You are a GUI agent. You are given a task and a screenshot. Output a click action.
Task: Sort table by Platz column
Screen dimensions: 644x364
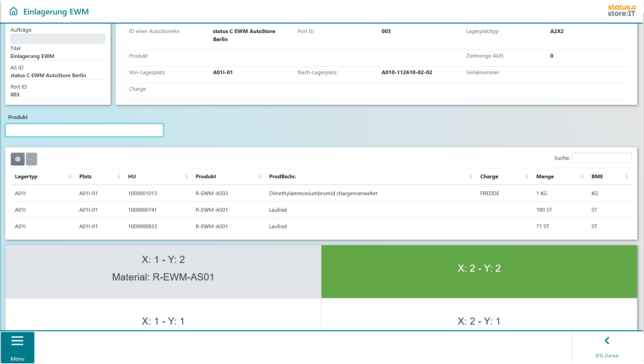(85, 177)
